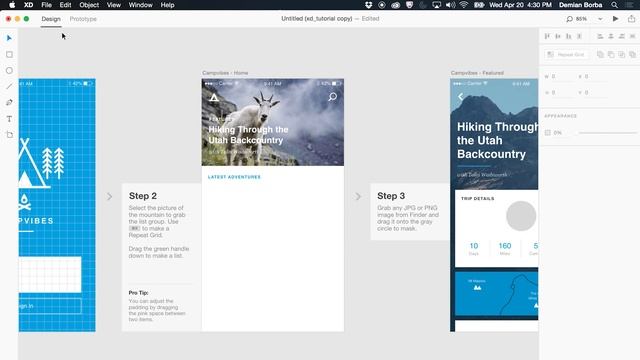The width and height of the screenshot is (640, 360).
Task: Click tent logo icon on Home artboard
Action: [x=214, y=98]
